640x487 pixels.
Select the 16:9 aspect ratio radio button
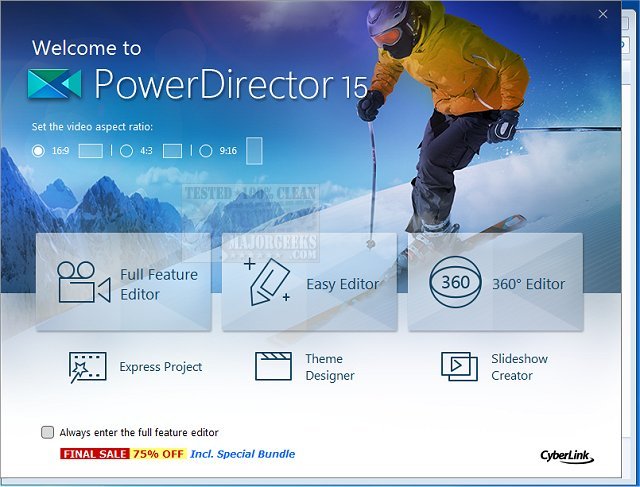pyautogui.click(x=38, y=151)
